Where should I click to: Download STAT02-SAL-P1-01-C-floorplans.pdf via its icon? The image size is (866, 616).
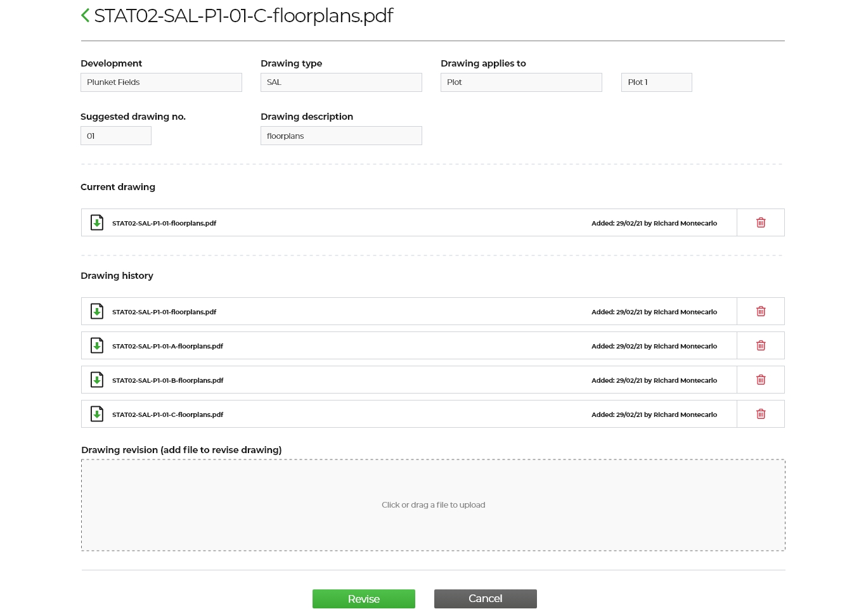[x=97, y=414]
